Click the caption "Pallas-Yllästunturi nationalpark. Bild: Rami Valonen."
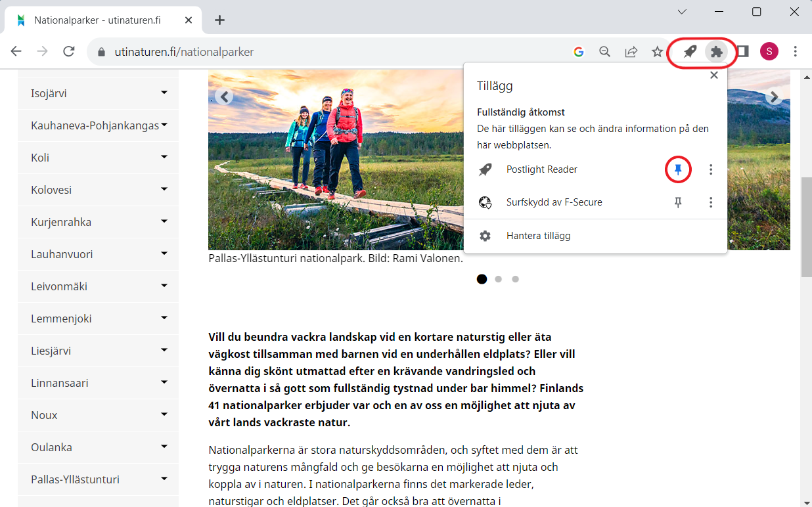The height and width of the screenshot is (507, 812). pyautogui.click(x=336, y=258)
